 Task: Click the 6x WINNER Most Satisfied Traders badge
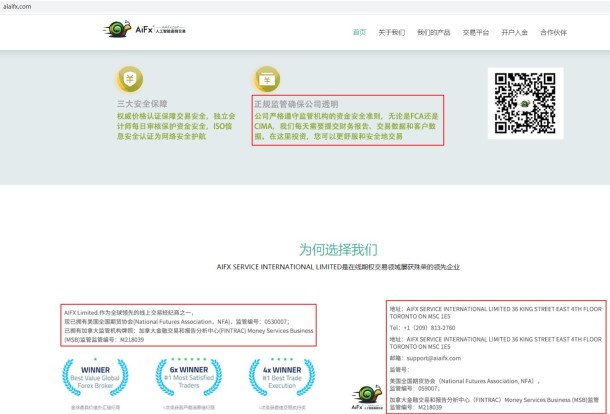coord(189,377)
